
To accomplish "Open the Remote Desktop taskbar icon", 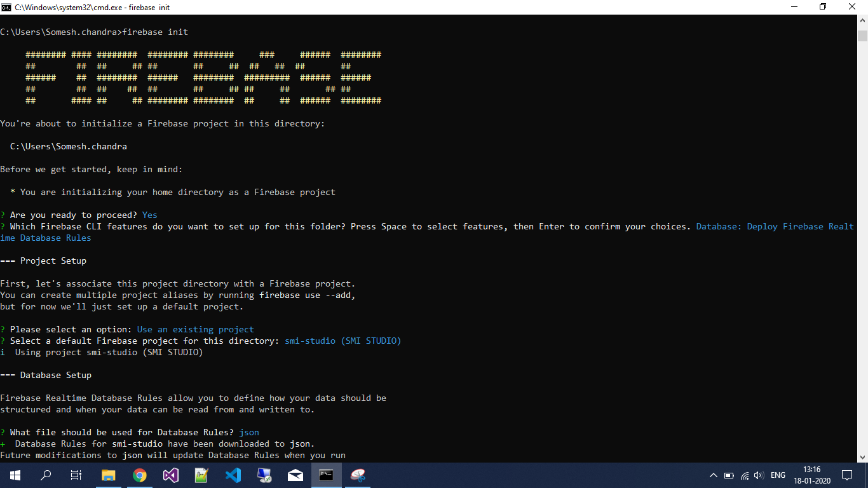I will click(x=264, y=475).
